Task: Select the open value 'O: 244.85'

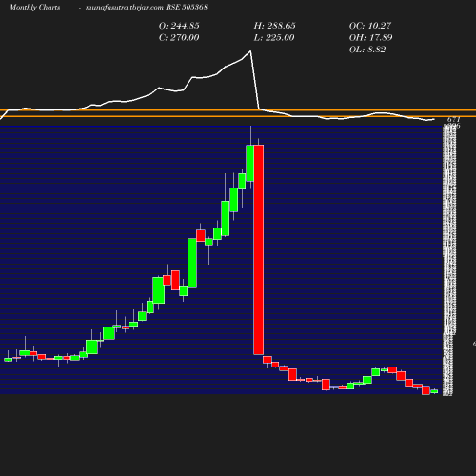Action: click(179, 26)
